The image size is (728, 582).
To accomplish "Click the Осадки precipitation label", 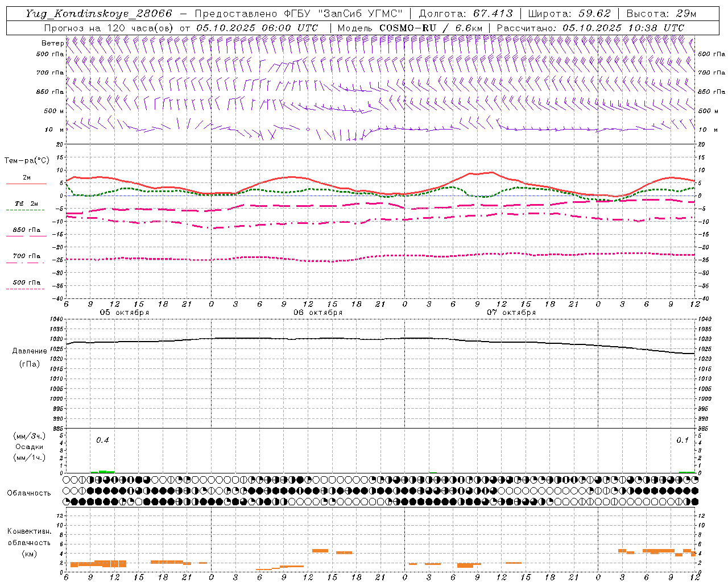I will point(30,447).
